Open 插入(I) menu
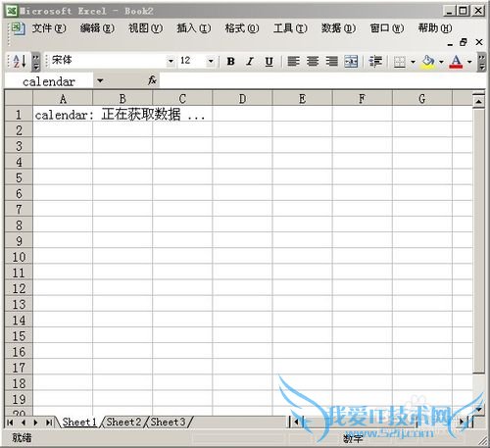The image size is (490, 448). (194, 28)
